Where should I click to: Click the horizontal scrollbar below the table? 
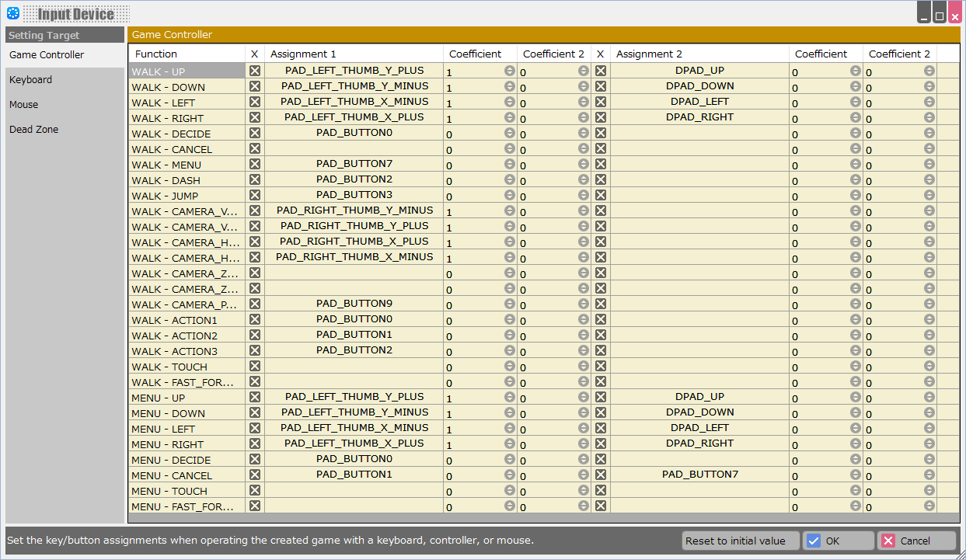(544, 517)
